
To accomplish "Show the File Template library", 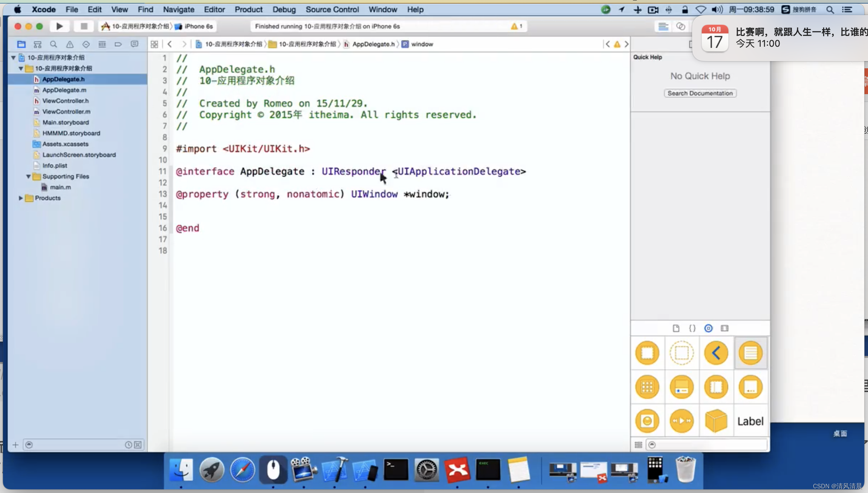I will (x=676, y=328).
